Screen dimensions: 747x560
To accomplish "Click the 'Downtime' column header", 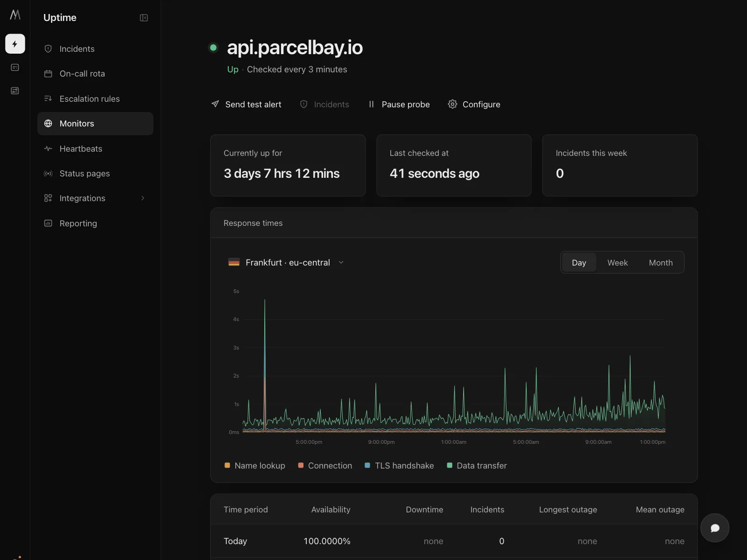I will [424, 510].
